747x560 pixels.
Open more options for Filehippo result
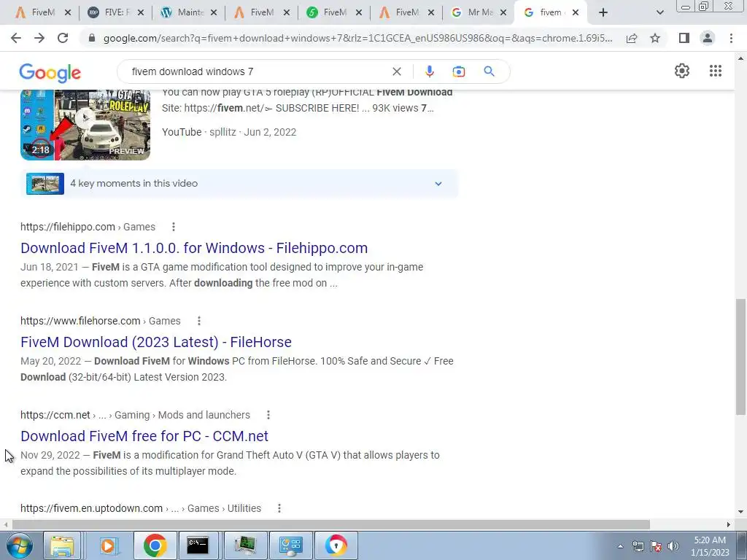pos(174,227)
